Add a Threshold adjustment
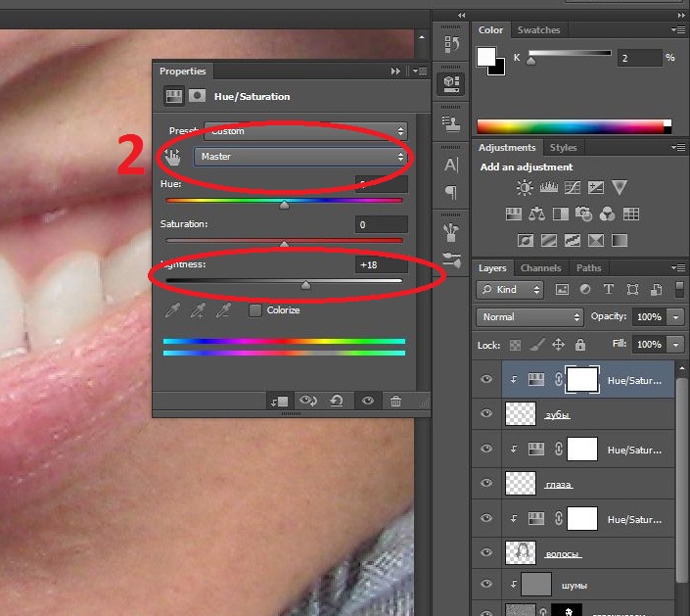The width and height of the screenshot is (690, 616). [x=573, y=241]
